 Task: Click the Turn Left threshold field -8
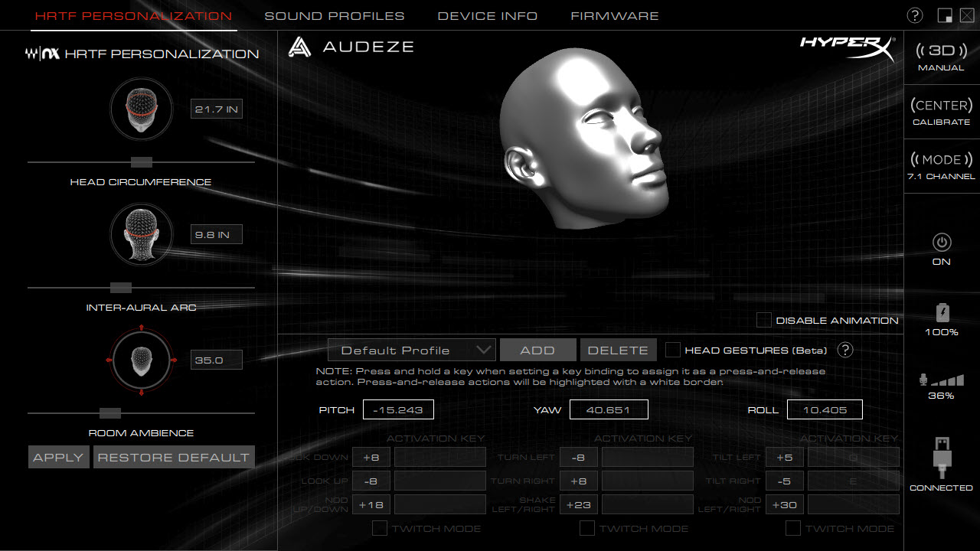579,457
